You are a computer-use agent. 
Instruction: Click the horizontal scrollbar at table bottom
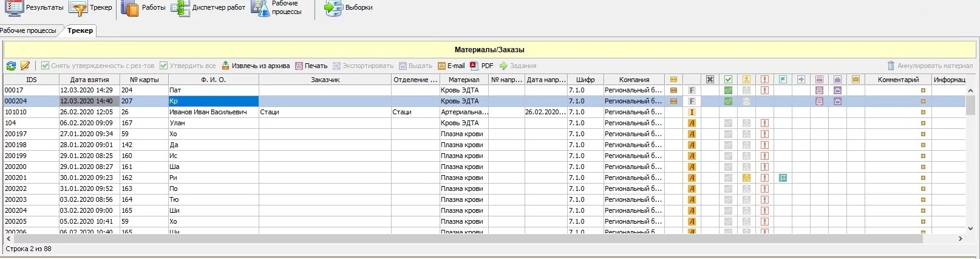click(461, 239)
